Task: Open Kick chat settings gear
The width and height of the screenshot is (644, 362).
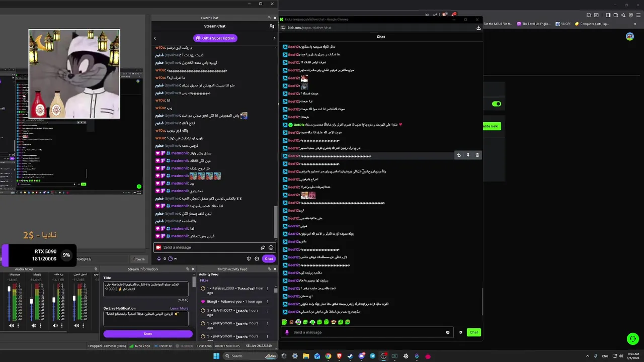Action: (461, 332)
